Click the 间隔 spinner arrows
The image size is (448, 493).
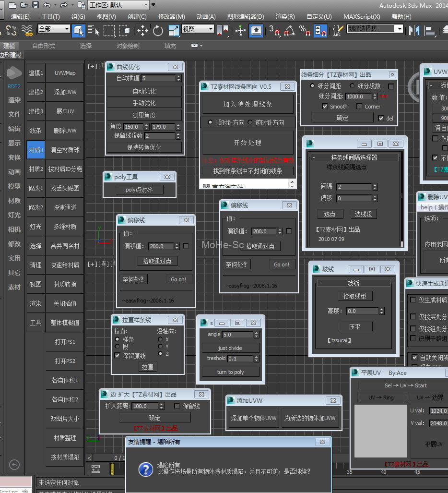tap(375, 187)
